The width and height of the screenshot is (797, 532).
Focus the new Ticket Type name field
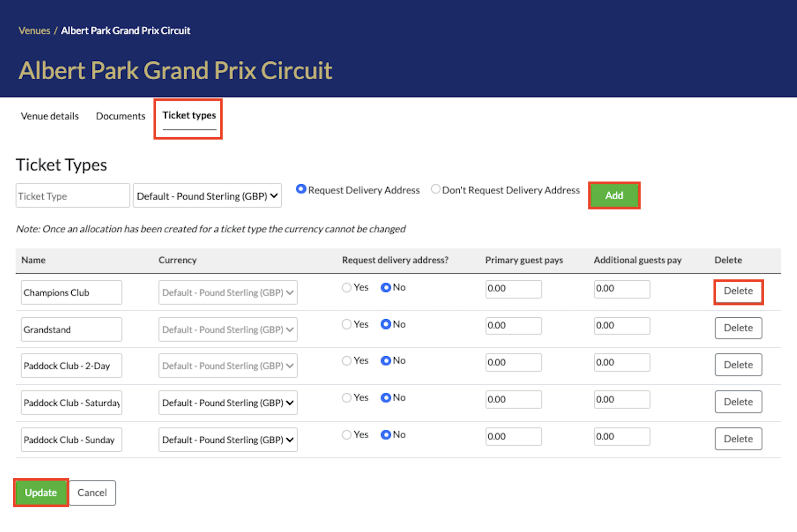point(73,196)
